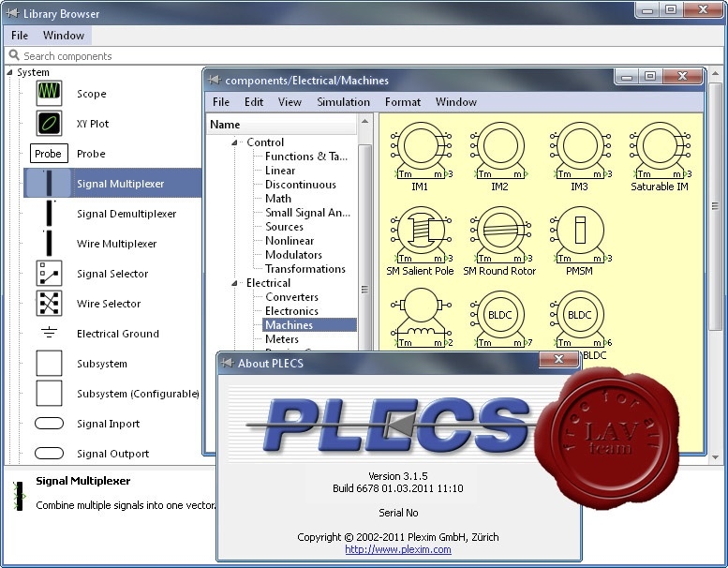Select the Transformations tree item
This screenshot has height=568, width=728.
(x=305, y=268)
